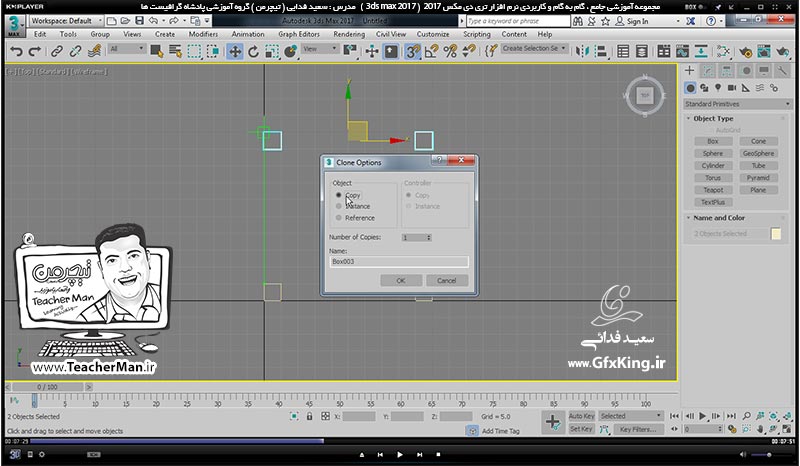Open the Modifiers menu
Viewport: 800px width, 466px height.
(203, 34)
